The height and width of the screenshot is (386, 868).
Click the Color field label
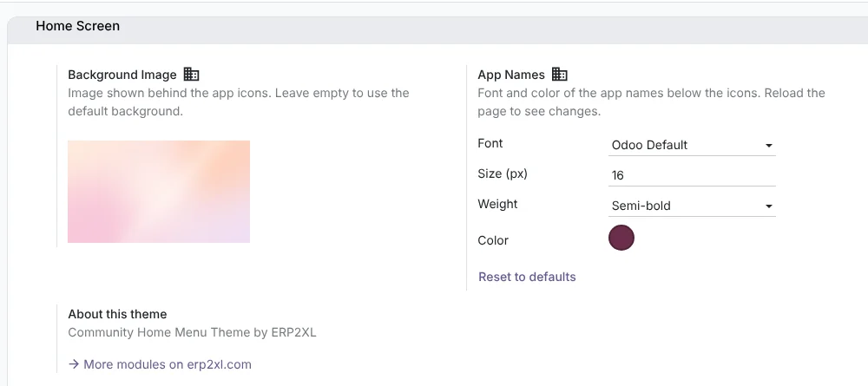[493, 240]
